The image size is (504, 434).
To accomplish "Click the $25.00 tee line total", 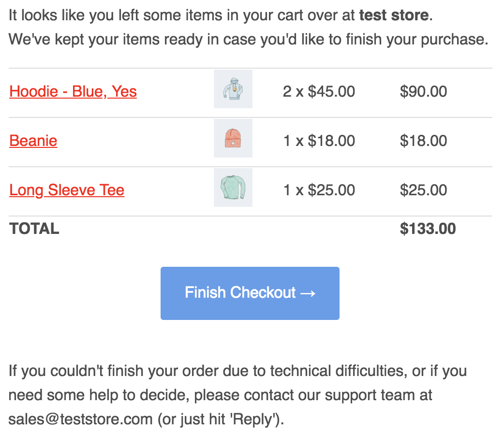I will 423,190.
